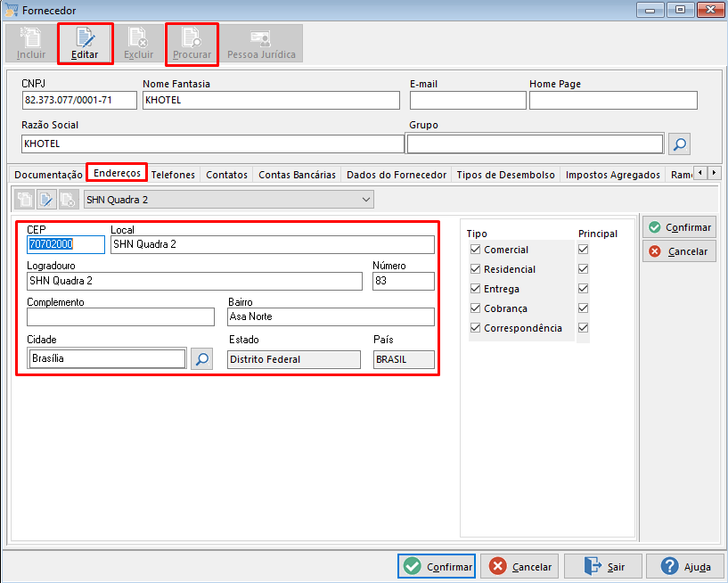This screenshot has height=583, width=728.
Task: Select the Tipos de Desembolso tab
Action: (x=505, y=175)
